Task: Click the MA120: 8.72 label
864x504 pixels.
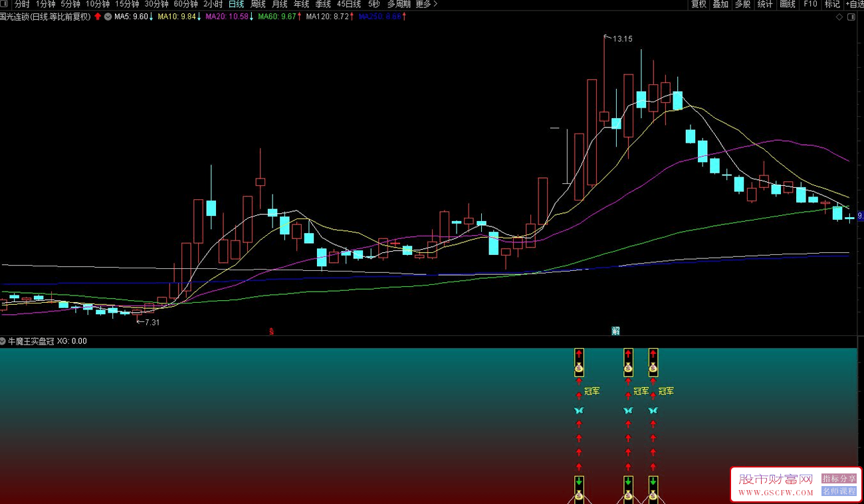Action: pyautogui.click(x=329, y=17)
